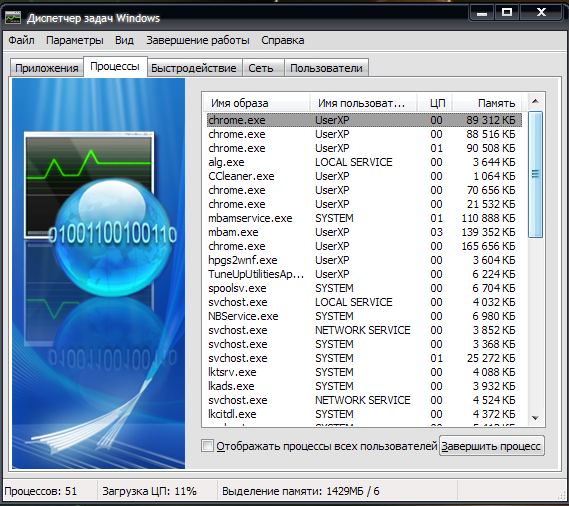Screen dimensions: 569x506
Task: Open the Завершение работы menu
Action: pos(198,40)
